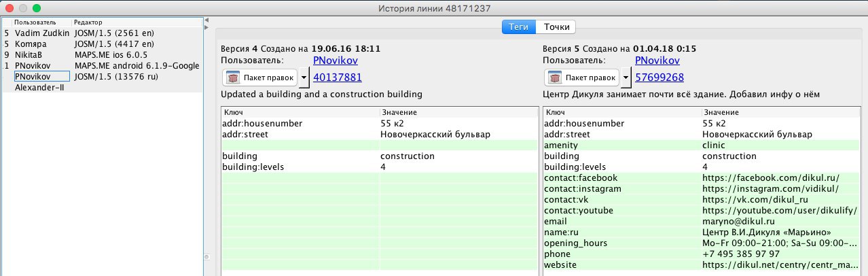The image size is (868, 276).
Task: Click the green maximize window button
Action: pos(37,8)
